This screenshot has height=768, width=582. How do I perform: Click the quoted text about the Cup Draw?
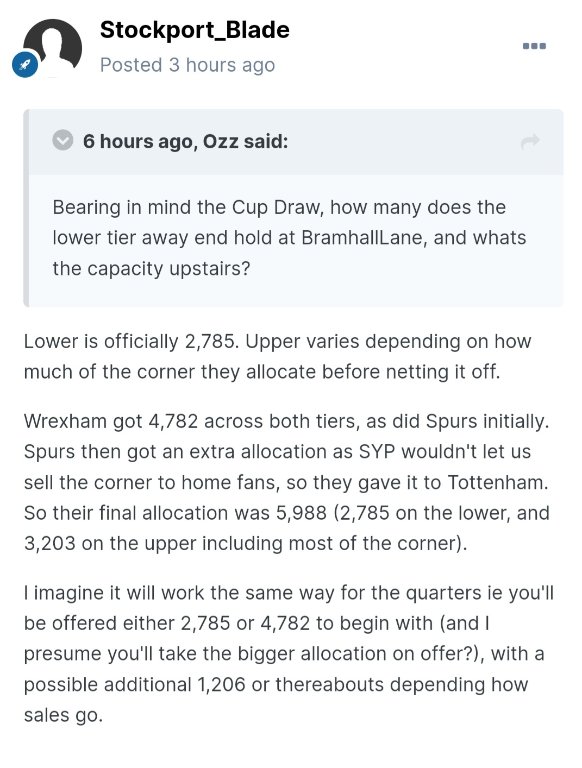(289, 238)
